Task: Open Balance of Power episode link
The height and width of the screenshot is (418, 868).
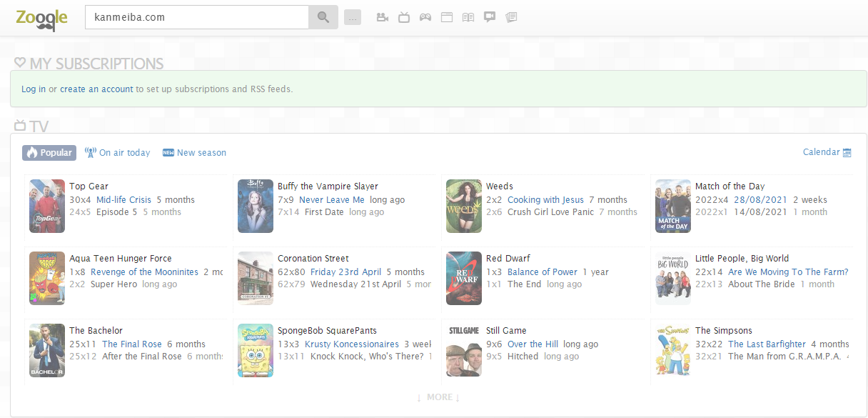Action: pyautogui.click(x=542, y=272)
